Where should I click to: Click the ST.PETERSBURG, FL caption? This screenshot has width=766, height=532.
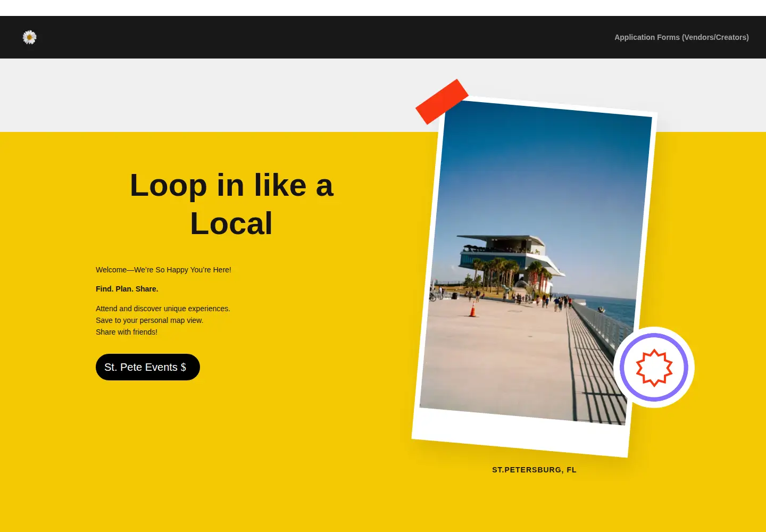534,470
